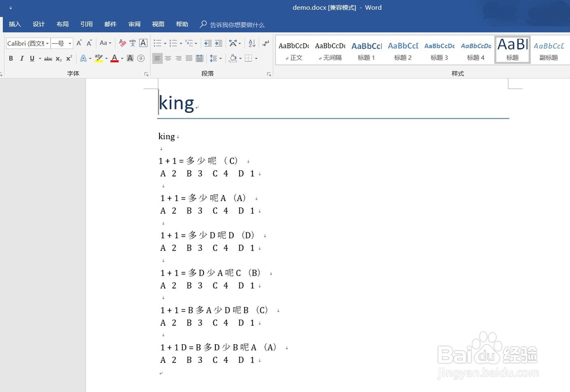Apply strikethrough formatting
The width and height of the screenshot is (570, 392).
click(48, 58)
